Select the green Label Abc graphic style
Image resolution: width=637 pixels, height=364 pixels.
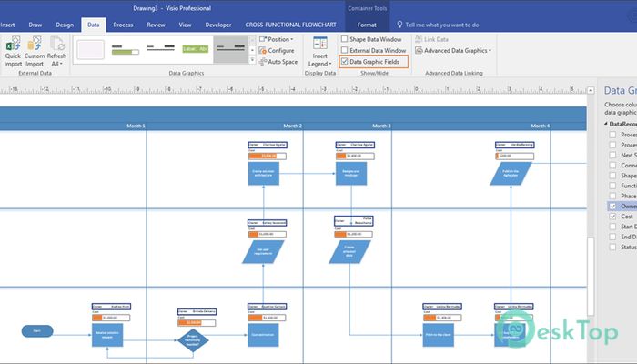click(x=196, y=49)
